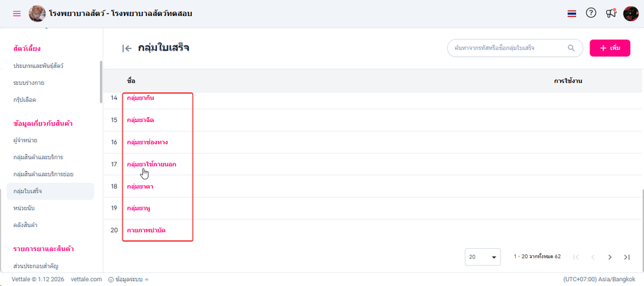Open the กายภาพบำบัด row link
Screen dimensions: 644x286
tap(146, 230)
